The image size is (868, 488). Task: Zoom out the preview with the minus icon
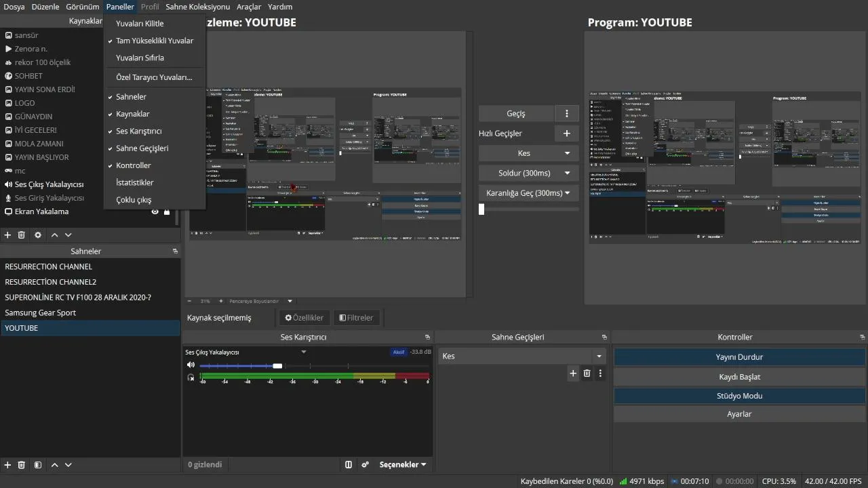(x=189, y=301)
